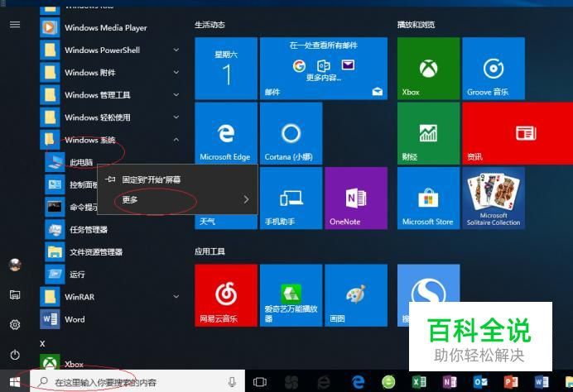Select 此电脑 in the app list

(81, 162)
